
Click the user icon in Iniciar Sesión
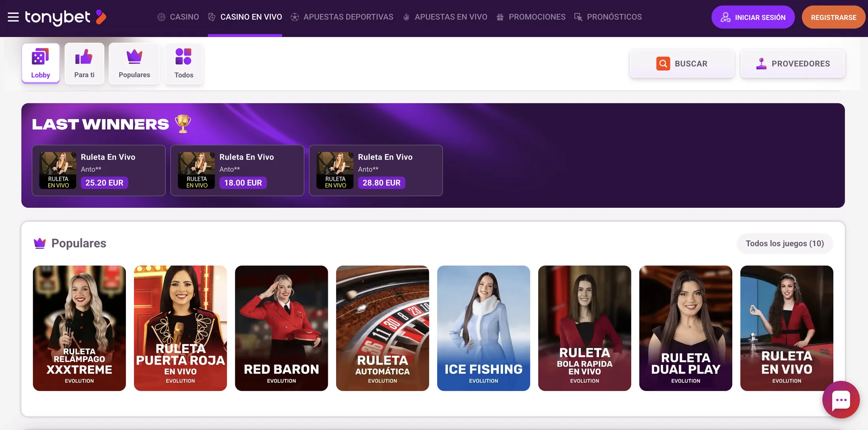(725, 17)
